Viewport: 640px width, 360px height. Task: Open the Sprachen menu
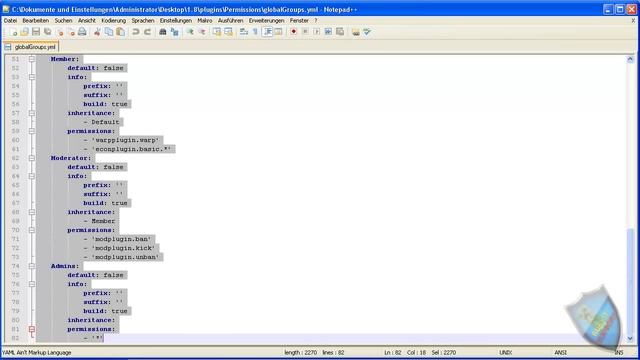[x=143, y=20]
